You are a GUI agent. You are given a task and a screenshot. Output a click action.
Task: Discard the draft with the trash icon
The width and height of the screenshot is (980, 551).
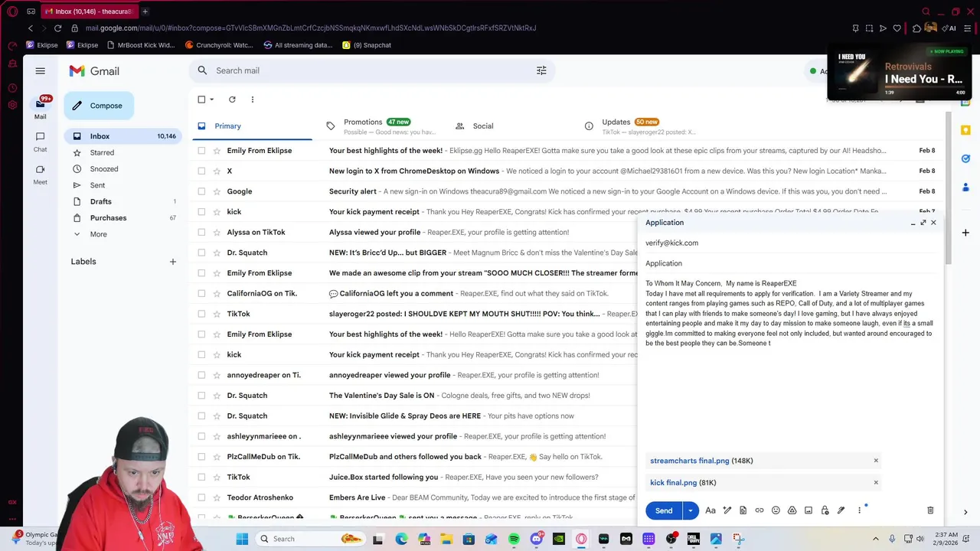930,510
